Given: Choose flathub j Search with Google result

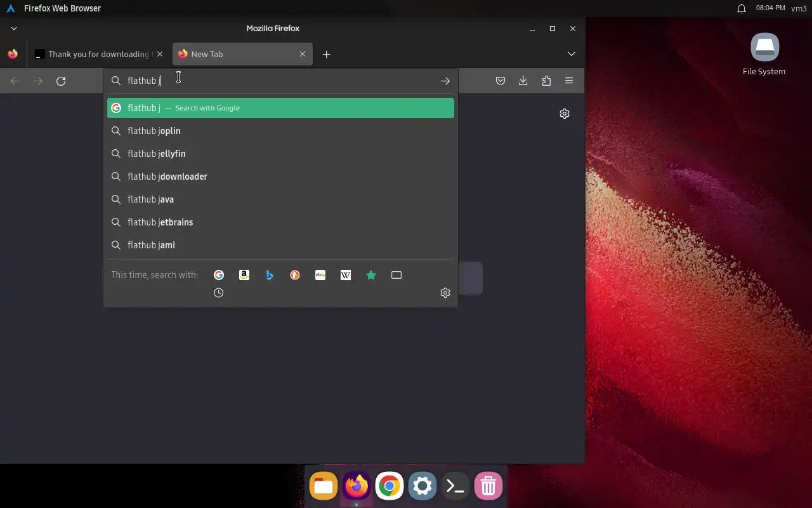Looking at the screenshot, I should coord(280,108).
